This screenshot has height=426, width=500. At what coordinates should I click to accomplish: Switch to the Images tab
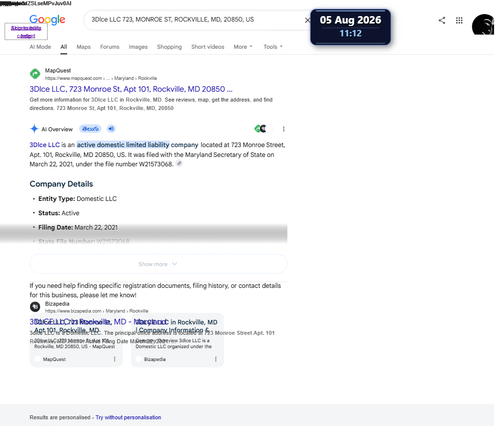click(138, 47)
